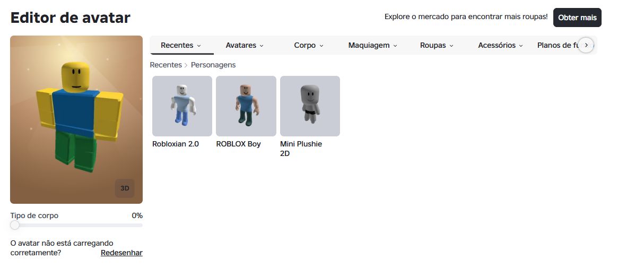Screen dimensions: 644x277
Task: Click the Recentes breadcrumb link
Action: click(x=166, y=65)
